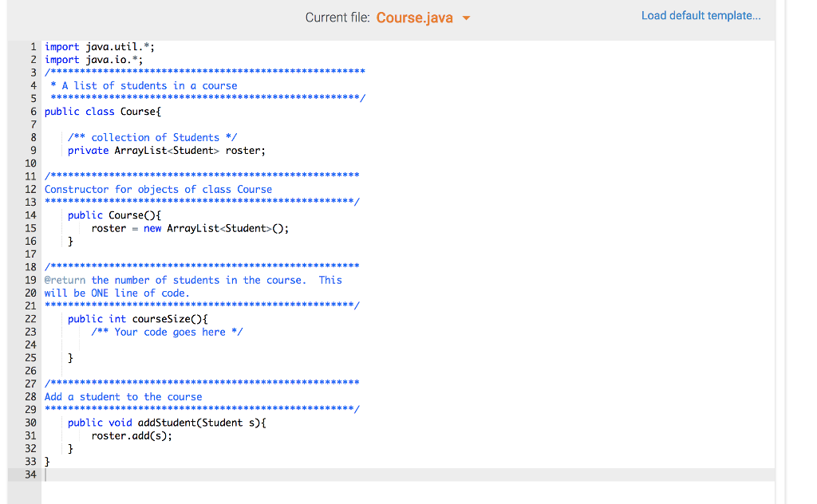Click the "roster.add(s);" statement
This screenshot has height=504, width=817.
(131, 435)
